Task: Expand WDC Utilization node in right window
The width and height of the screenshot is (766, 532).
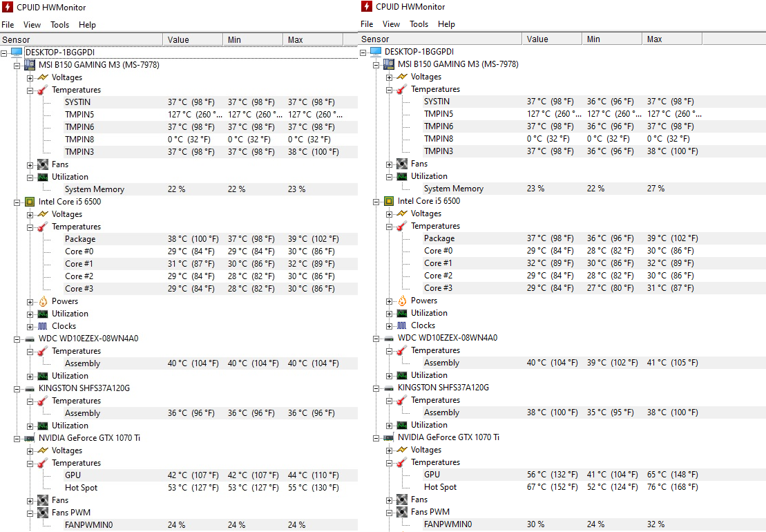Action: 390,376
